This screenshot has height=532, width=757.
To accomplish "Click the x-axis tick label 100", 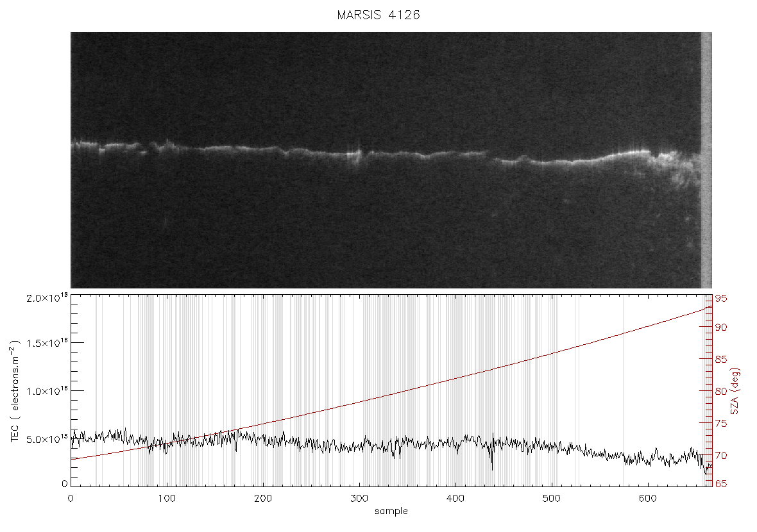I will click(167, 498).
